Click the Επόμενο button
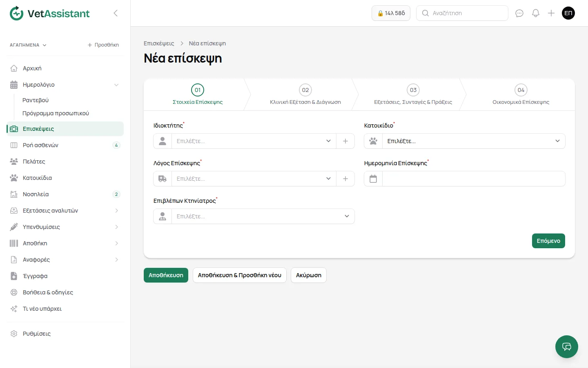588x368 pixels. point(548,241)
